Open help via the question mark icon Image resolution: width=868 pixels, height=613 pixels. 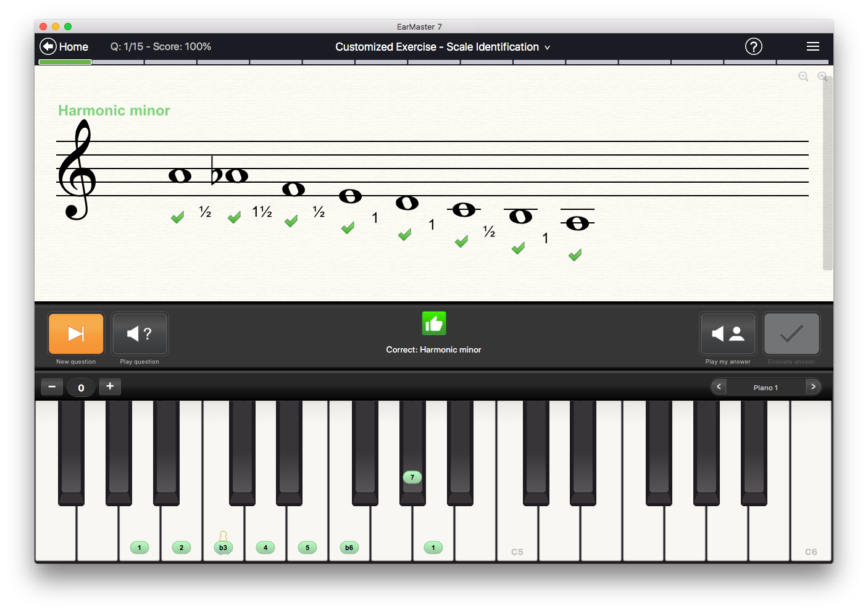(x=753, y=46)
